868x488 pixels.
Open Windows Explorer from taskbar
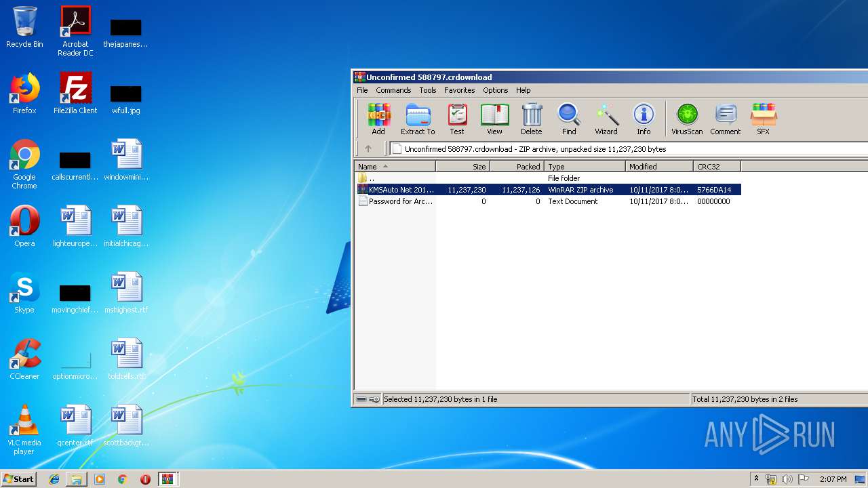[77, 479]
